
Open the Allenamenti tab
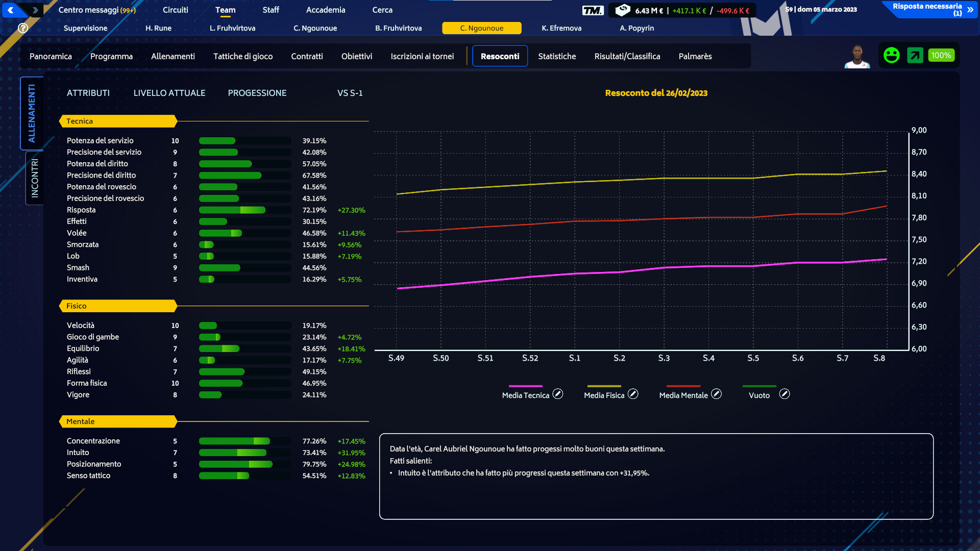coord(173,56)
